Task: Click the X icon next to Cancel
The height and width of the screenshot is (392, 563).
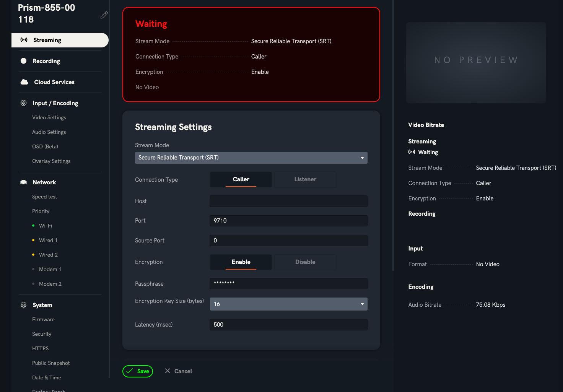Action: (x=168, y=371)
